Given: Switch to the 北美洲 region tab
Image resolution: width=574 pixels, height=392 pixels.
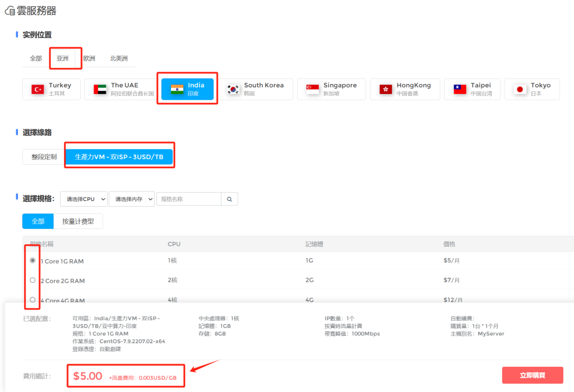Looking at the screenshot, I should pos(119,58).
